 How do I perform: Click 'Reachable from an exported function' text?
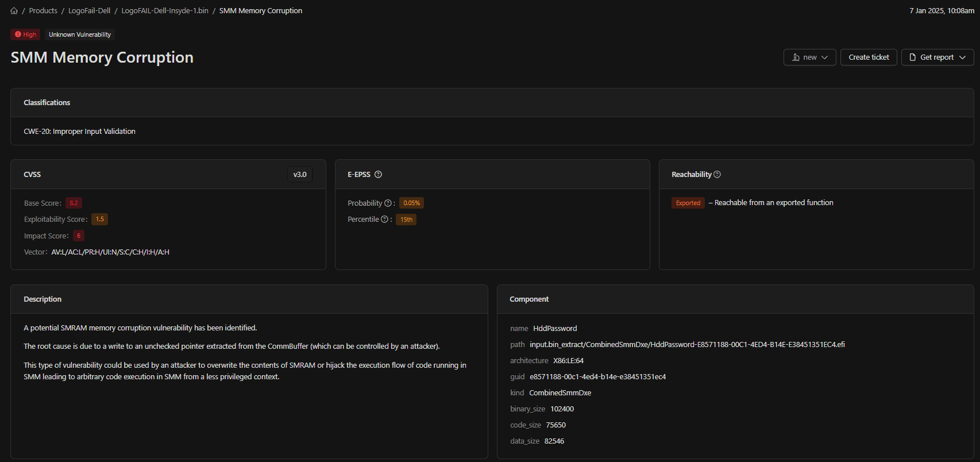(x=774, y=203)
